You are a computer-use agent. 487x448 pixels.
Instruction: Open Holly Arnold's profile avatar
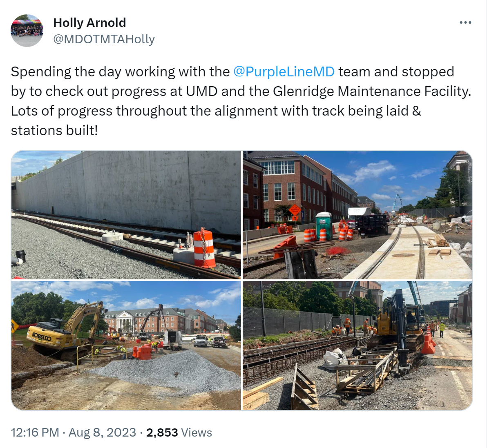[27, 31]
